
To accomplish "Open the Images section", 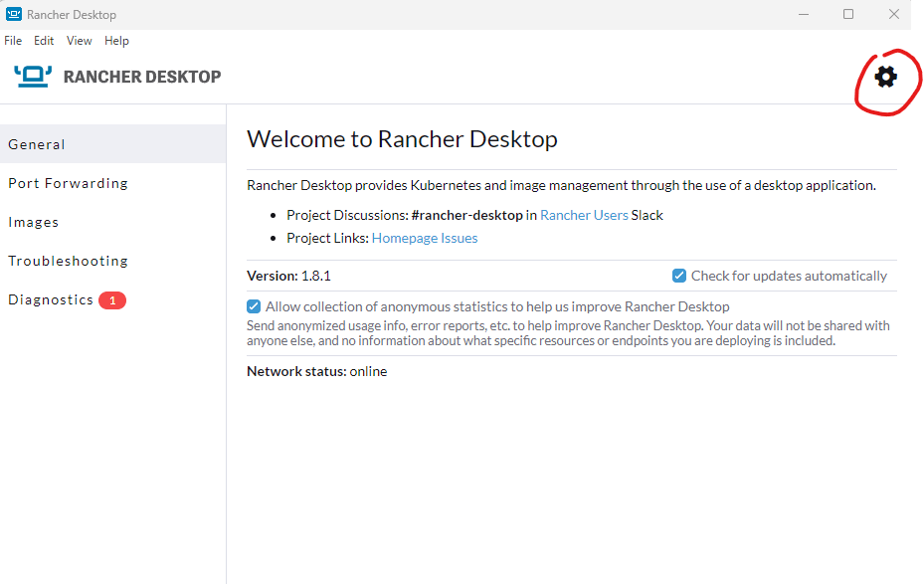I will (x=113, y=222).
